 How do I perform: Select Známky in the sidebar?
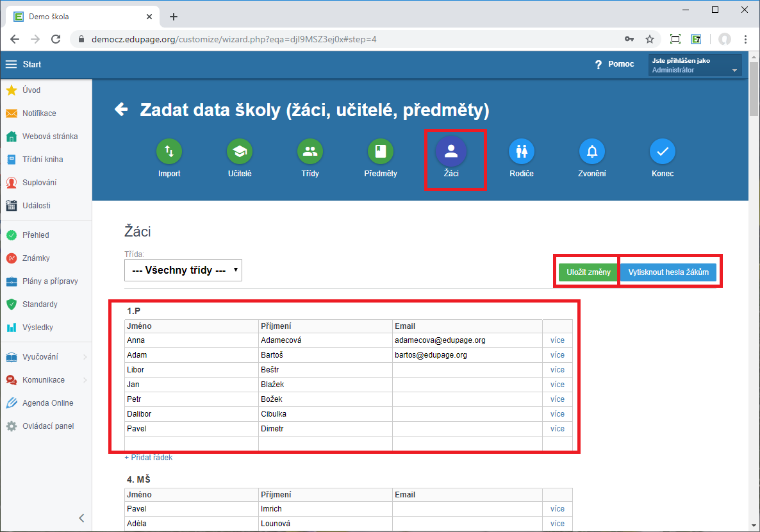(x=36, y=258)
